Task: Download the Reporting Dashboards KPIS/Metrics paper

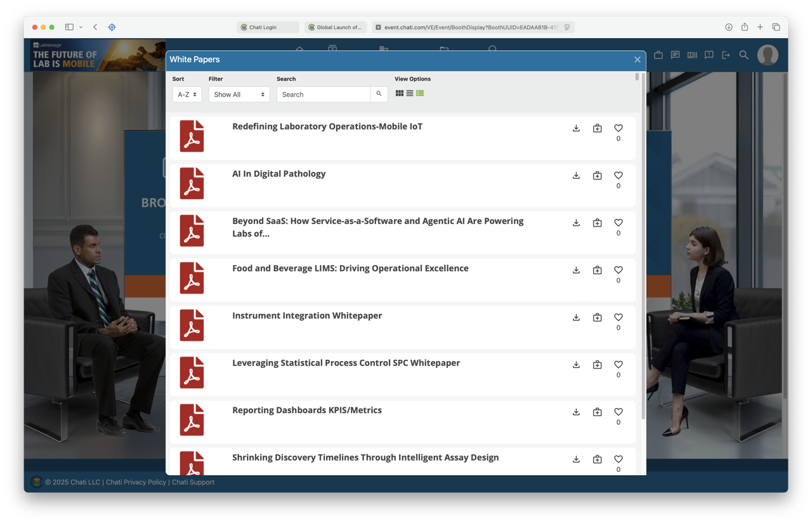Action: click(x=576, y=412)
